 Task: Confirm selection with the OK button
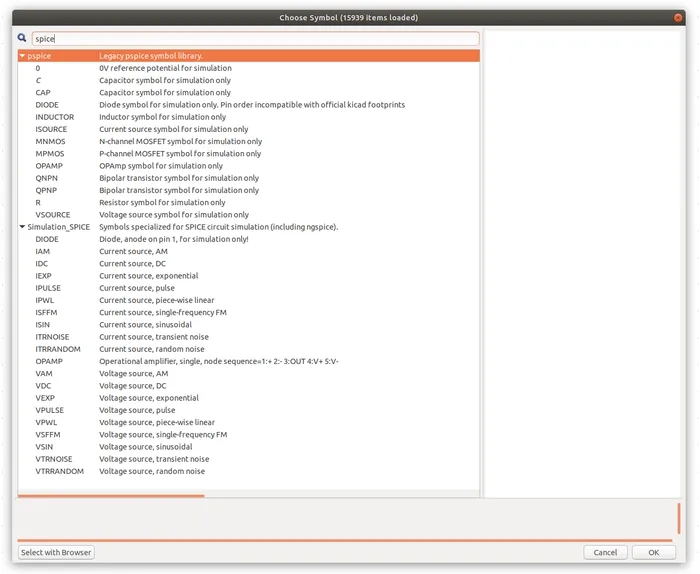pyautogui.click(x=653, y=552)
